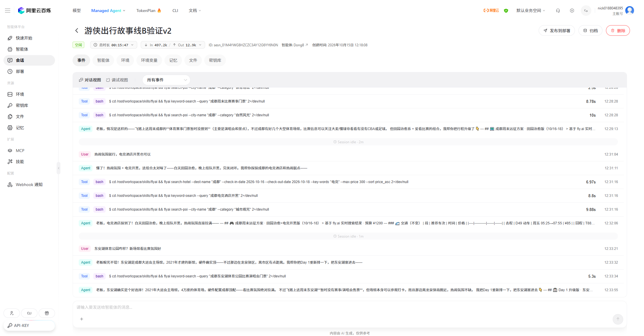
Task: Open 技能 in the sidebar
Action: [x=29, y=162]
